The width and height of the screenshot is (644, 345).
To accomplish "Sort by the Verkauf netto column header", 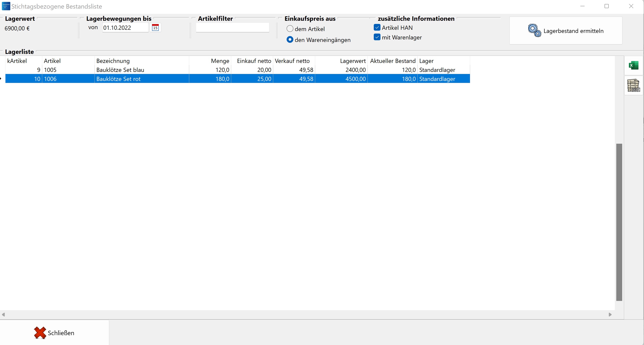I will coord(294,61).
